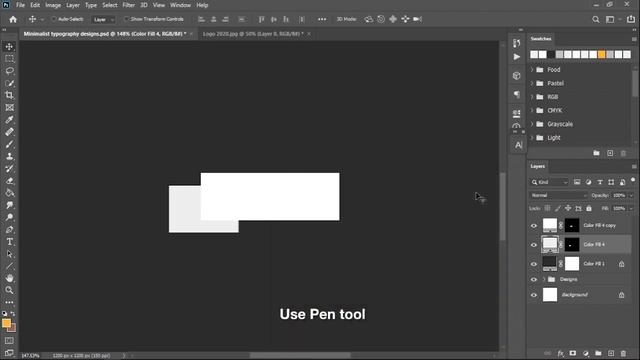Hide the Color Fill 4 layer
The height and width of the screenshot is (360, 640).
pyautogui.click(x=534, y=245)
